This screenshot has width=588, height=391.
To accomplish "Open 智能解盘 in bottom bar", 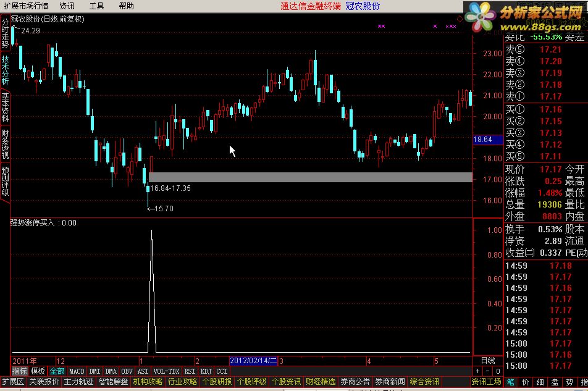I will coord(113,382).
